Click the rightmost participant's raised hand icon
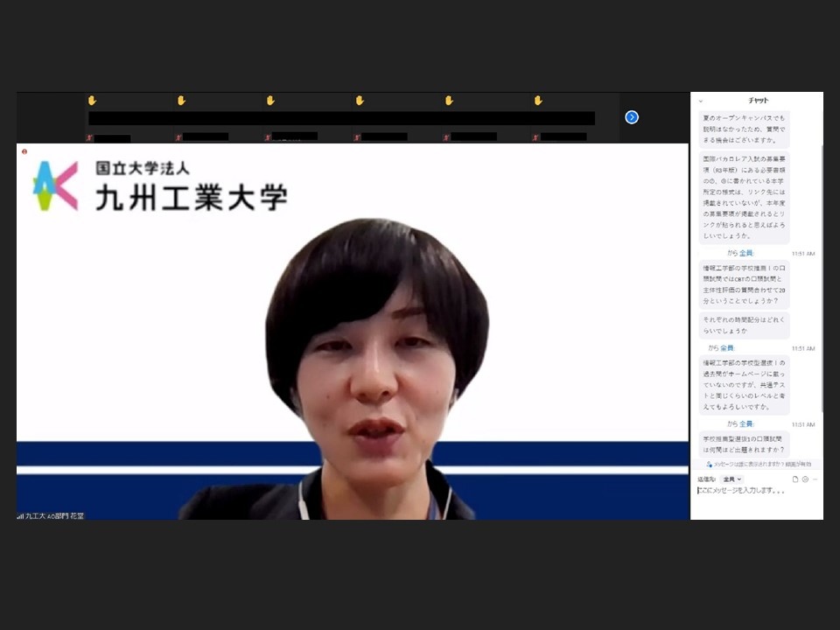Viewport: 840px width, 630px height. point(538,101)
